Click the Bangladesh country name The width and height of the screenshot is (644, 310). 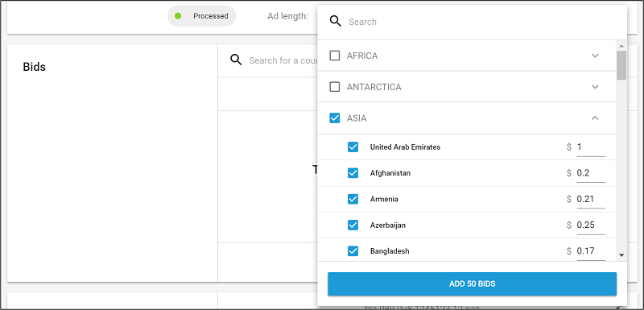(x=390, y=251)
